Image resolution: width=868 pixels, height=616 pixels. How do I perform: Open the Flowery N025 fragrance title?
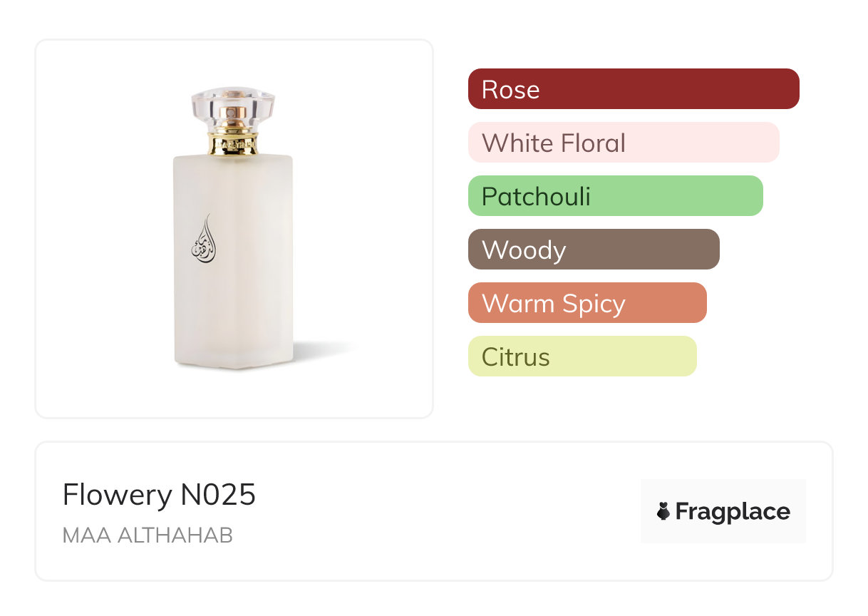tap(159, 495)
